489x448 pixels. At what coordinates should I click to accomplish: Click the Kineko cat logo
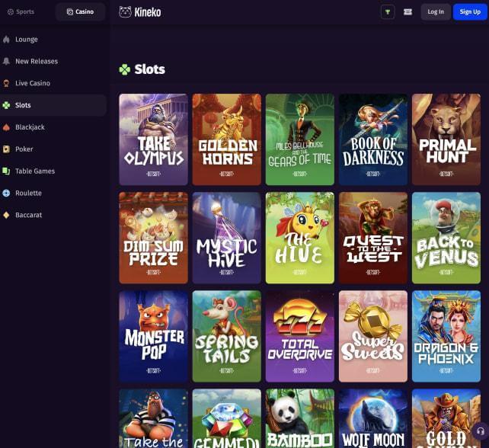click(126, 12)
